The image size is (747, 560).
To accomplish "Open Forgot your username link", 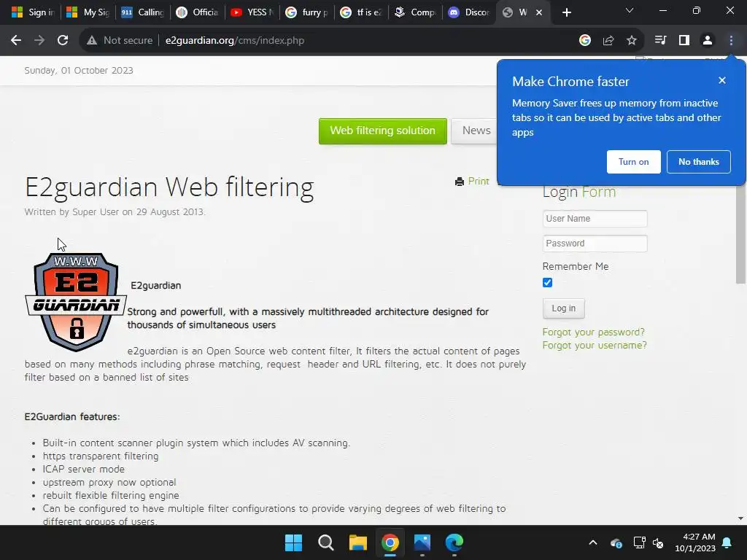I will click(x=595, y=345).
